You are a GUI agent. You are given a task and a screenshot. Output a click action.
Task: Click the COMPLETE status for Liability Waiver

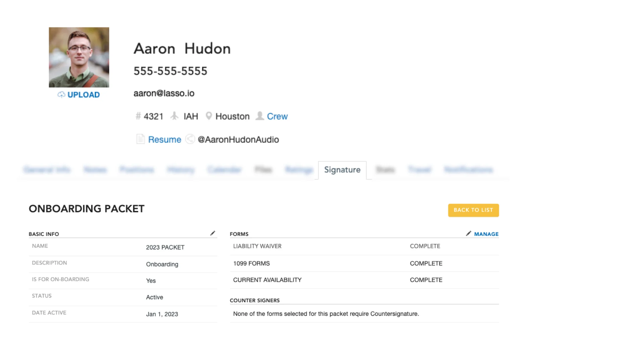(425, 246)
